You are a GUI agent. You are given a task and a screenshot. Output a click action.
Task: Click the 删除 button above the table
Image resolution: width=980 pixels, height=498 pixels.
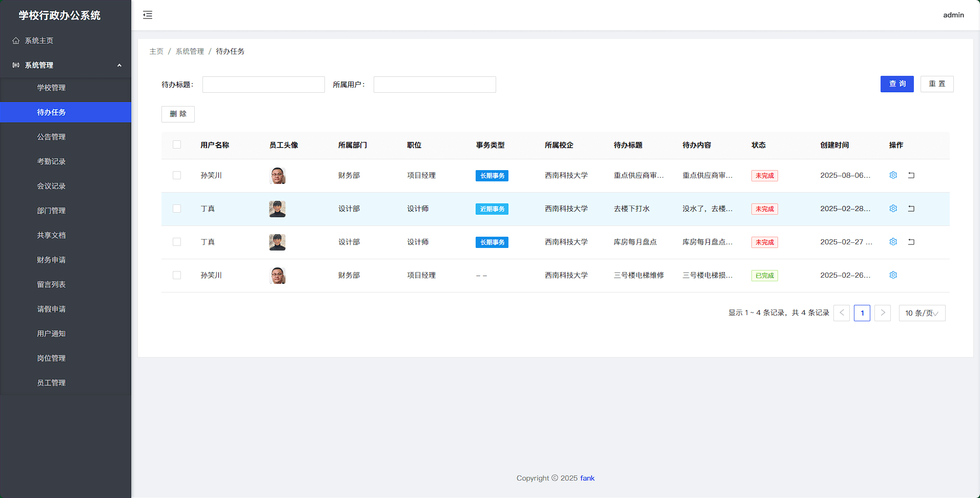coord(178,114)
